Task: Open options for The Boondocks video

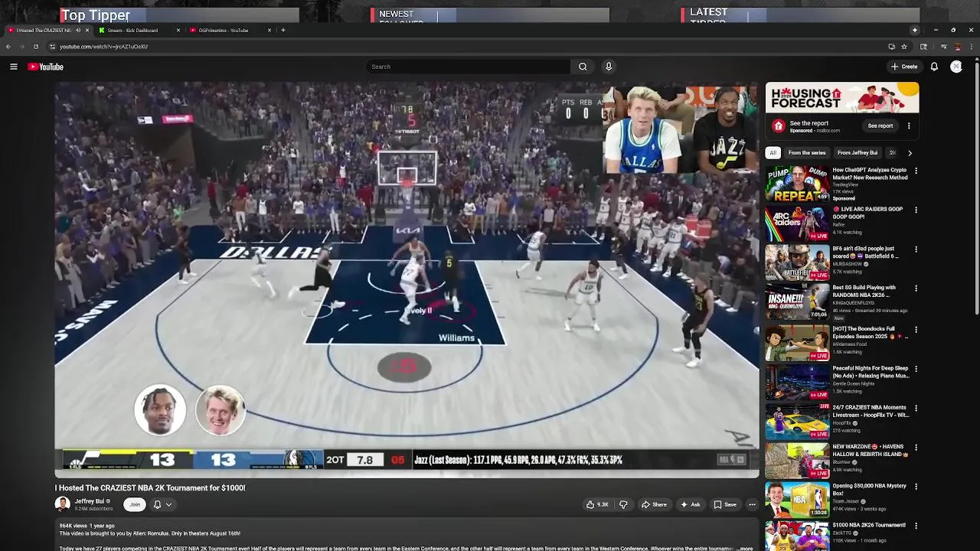Action: (x=916, y=330)
